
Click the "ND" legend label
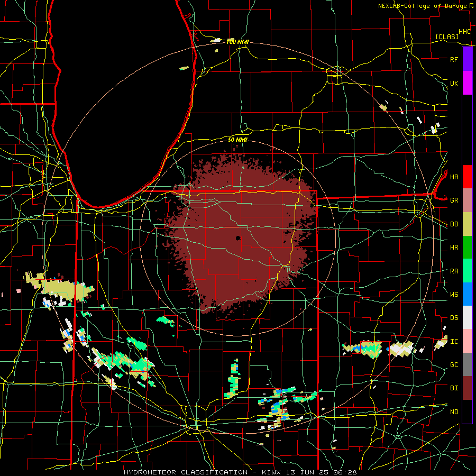pyautogui.click(x=454, y=412)
